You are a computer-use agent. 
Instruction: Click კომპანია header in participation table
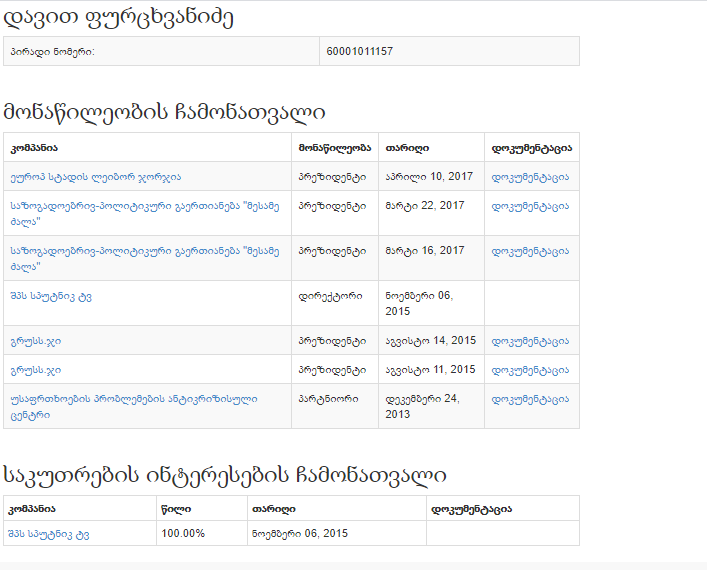click(x=34, y=148)
